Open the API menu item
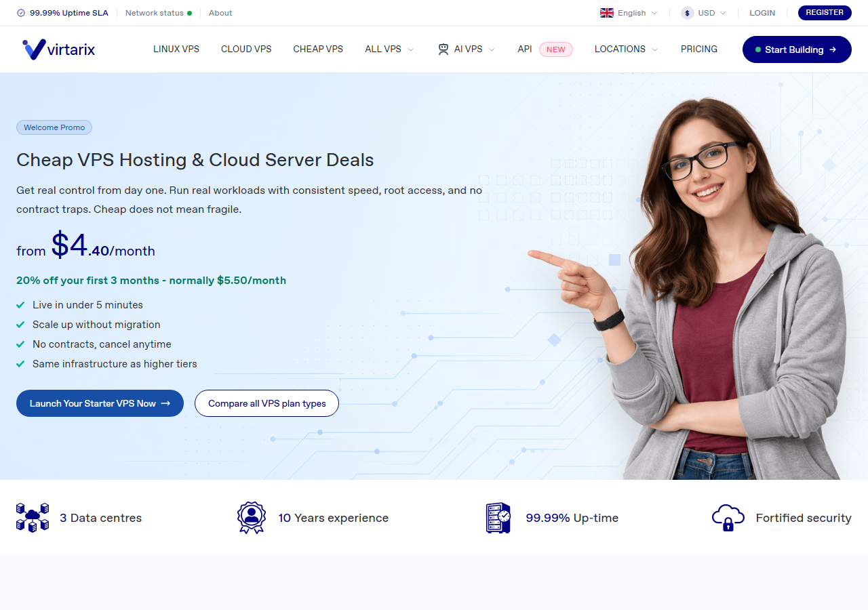This screenshot has height=610, width=868. pos(525,49)
